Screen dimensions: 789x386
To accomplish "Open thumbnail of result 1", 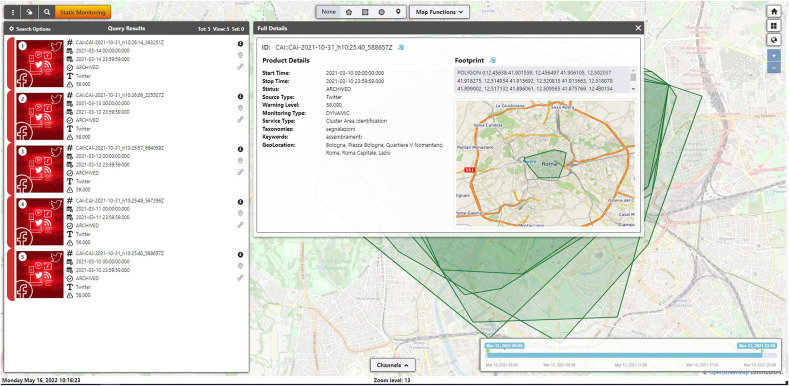I will pyautogui.click(x=39, y=64).
